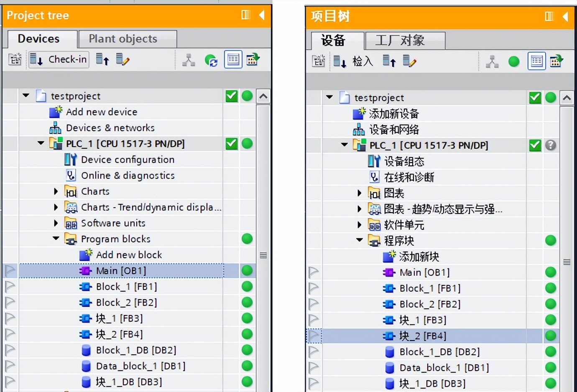
Task: Click Add new device
Action: tap(102, 112)
